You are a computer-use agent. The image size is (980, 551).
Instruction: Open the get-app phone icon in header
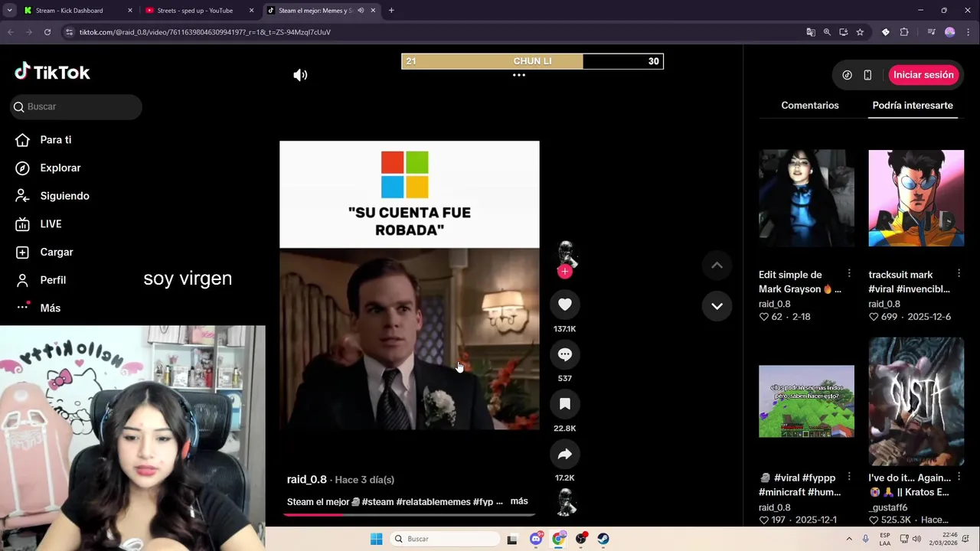point(867,75)
